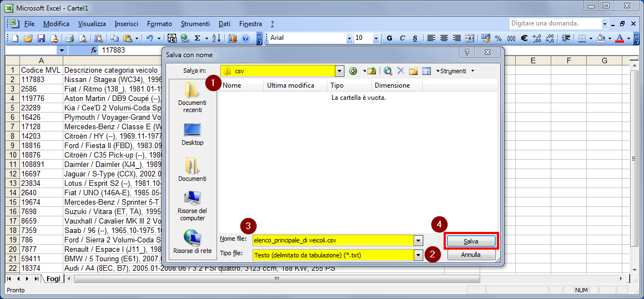The height and width of the screenshot is (299, 644).
Task: Click the Paste clipboard icon
Action: coord(128,38)
